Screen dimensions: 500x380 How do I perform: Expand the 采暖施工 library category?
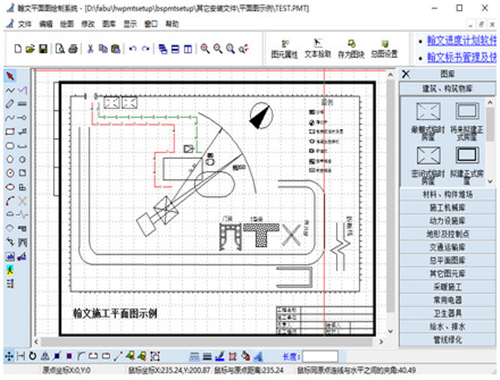click(447, 287)
